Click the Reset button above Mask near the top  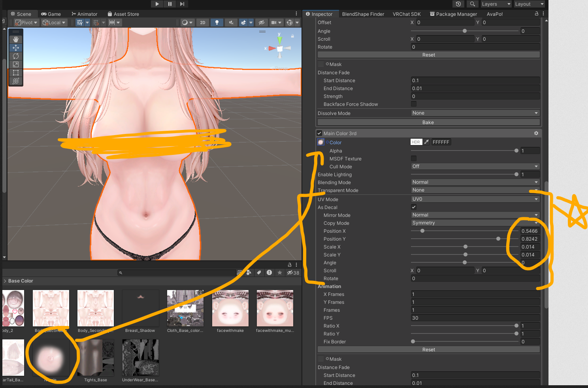click(x=429, y=55)
